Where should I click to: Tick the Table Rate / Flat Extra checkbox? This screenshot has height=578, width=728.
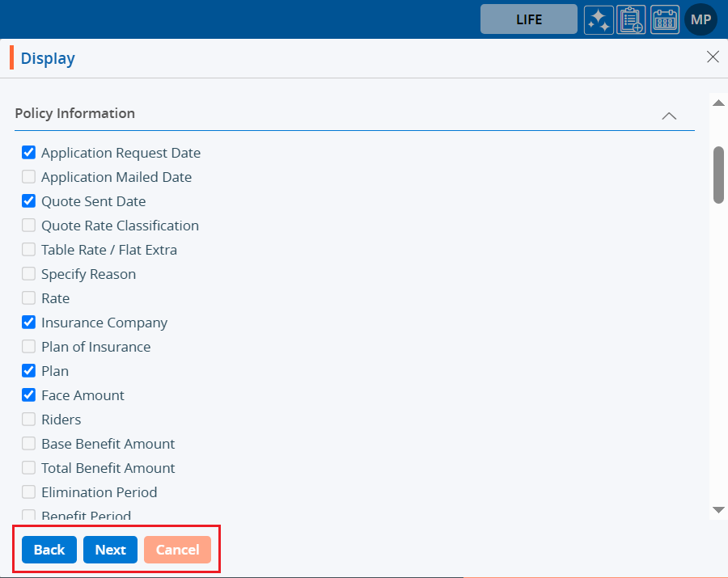coord(28,250)
